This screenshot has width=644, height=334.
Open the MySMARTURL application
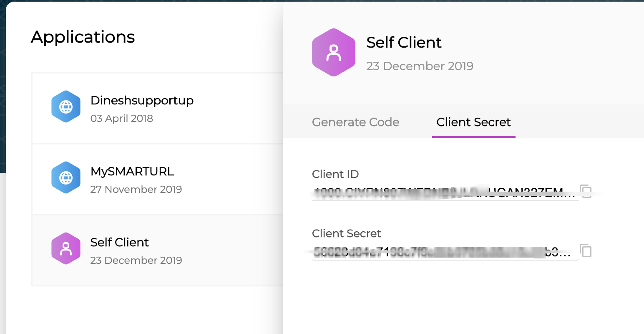[157, 179]
